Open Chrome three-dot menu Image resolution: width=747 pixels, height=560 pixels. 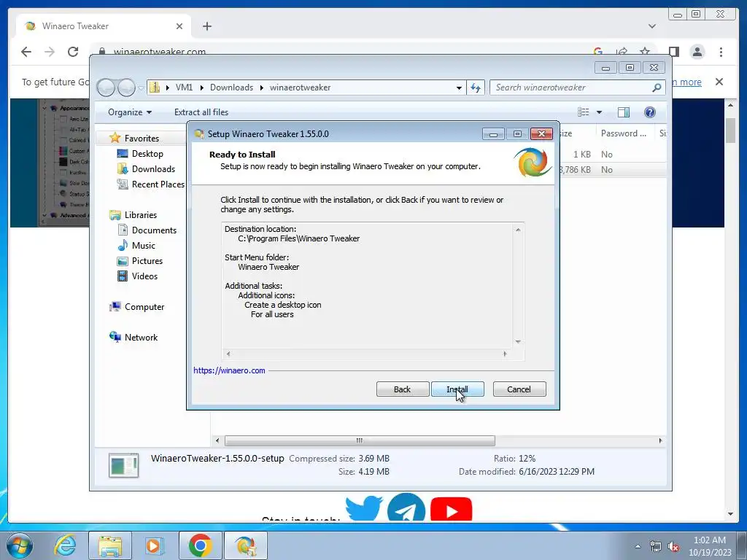tap(721, 52)
